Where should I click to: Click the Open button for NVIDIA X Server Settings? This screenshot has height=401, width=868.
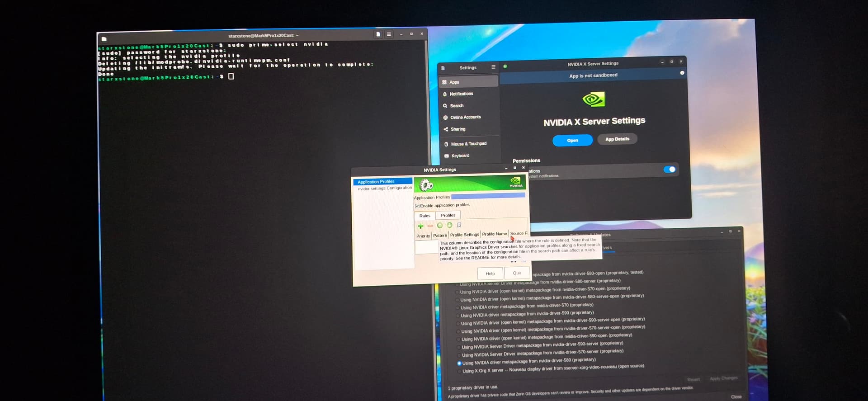point(572,140)
